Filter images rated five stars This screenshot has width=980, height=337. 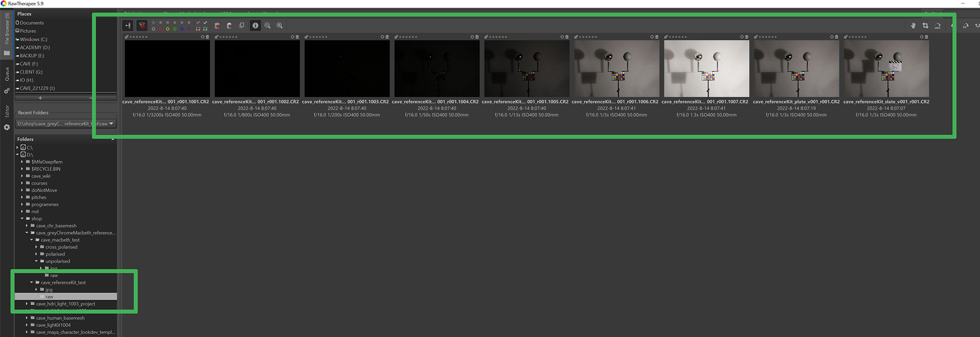pos(189,22)
